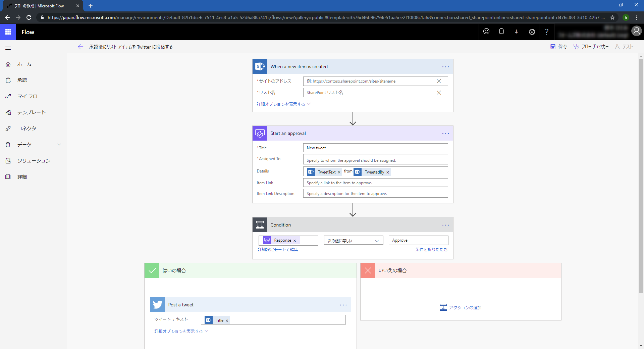Remove the TweetedBy token
The image size is (644, 349).
click(388, 172)
